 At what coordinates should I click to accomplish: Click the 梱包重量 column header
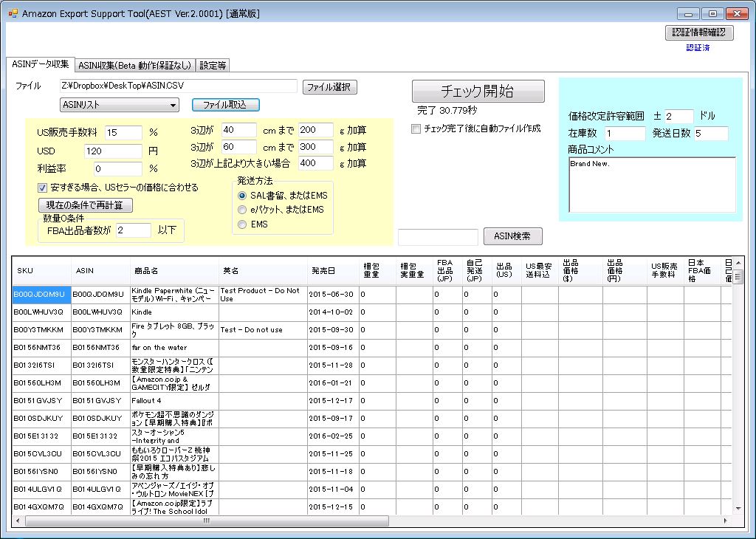click(377, 271)
